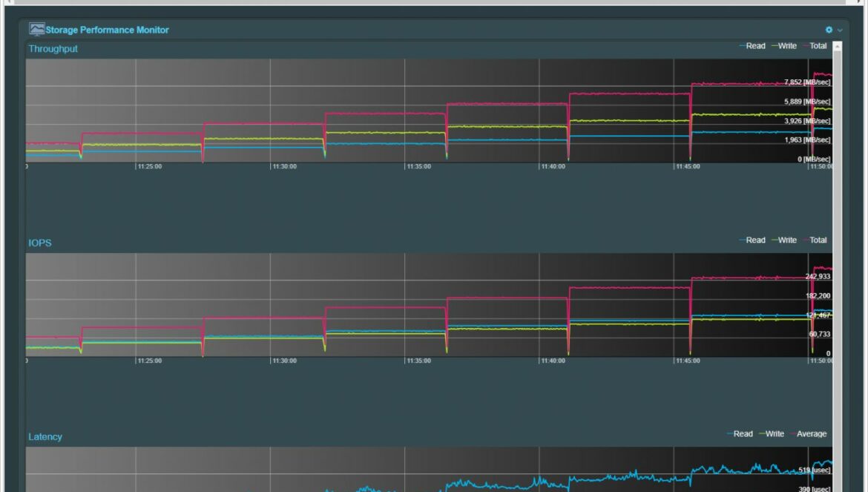Screen dimensions: 868x492
Task: Click the 11:45:00 tick on IOPS chart
Action: pos(688,361)
